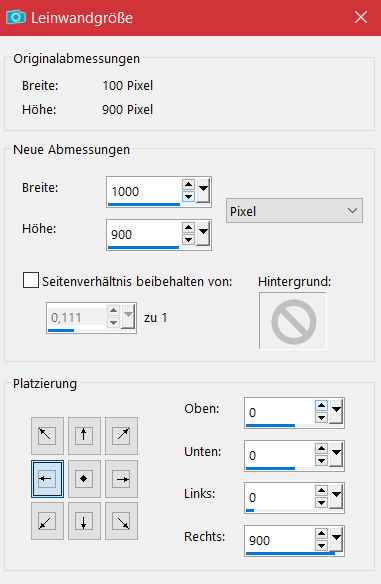Open Breite slider dropdown arrow
Screen dimensions: 381x584
tap(203, 191)
